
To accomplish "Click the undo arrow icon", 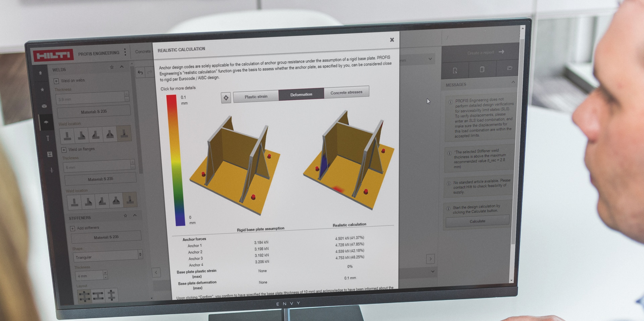I will pos(140,72).
